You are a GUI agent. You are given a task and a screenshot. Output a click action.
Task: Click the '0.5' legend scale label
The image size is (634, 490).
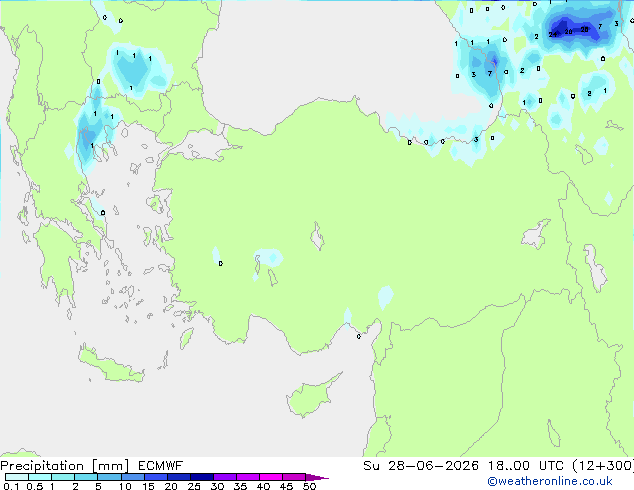(x=35, y=486)
